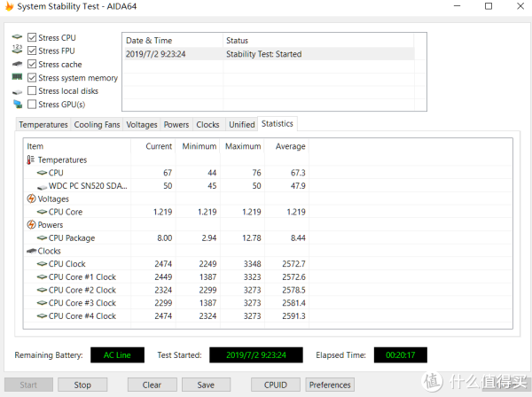Click the chip icon on CPU Core #4 Clock row
Image resolution: width=532 pixels, height=397 pixels.
(42, 316)
